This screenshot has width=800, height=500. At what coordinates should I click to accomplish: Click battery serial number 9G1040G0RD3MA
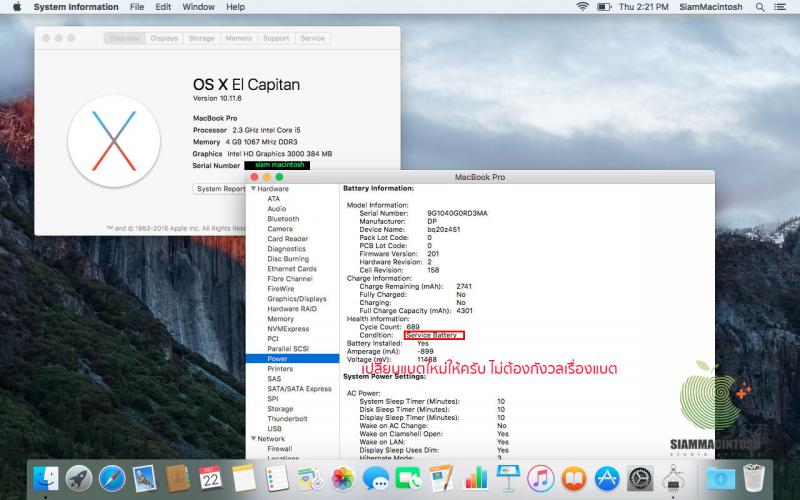(457, 213)
